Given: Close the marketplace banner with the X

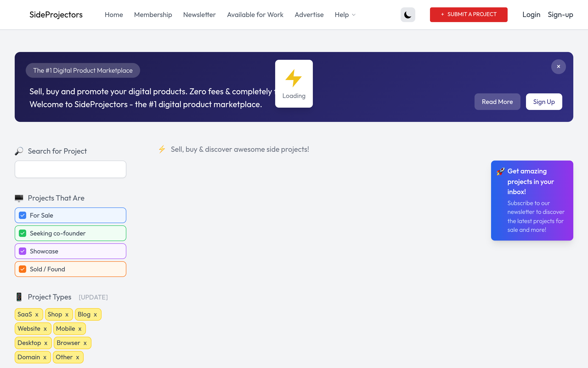Looking at the screenshot, I should click(x=558, y=66).
